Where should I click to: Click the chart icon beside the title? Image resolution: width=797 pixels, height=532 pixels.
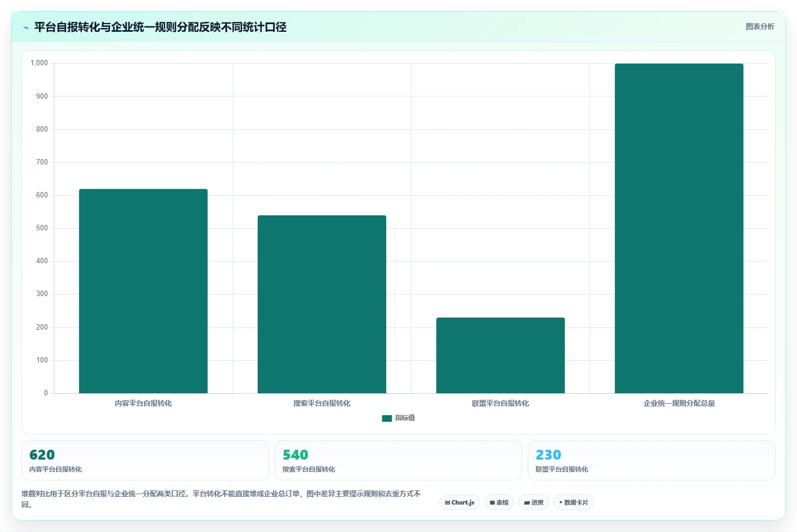[26, 27]
